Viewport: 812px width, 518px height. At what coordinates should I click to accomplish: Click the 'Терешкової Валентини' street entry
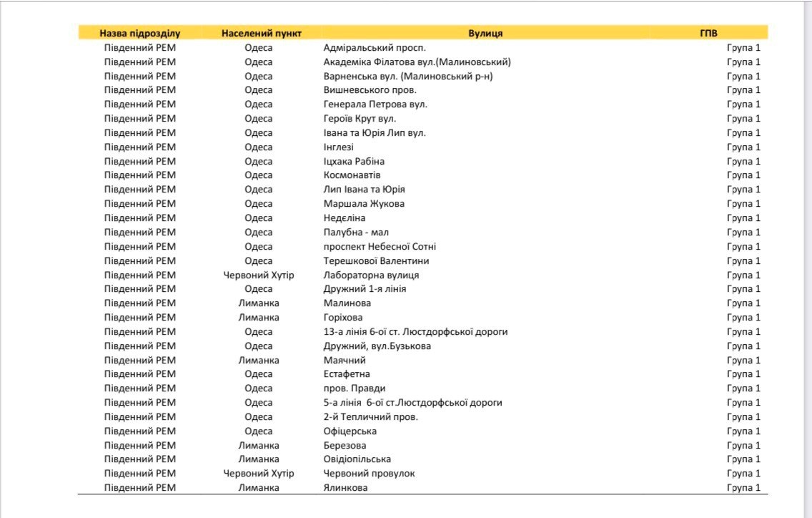click(376, 261)
